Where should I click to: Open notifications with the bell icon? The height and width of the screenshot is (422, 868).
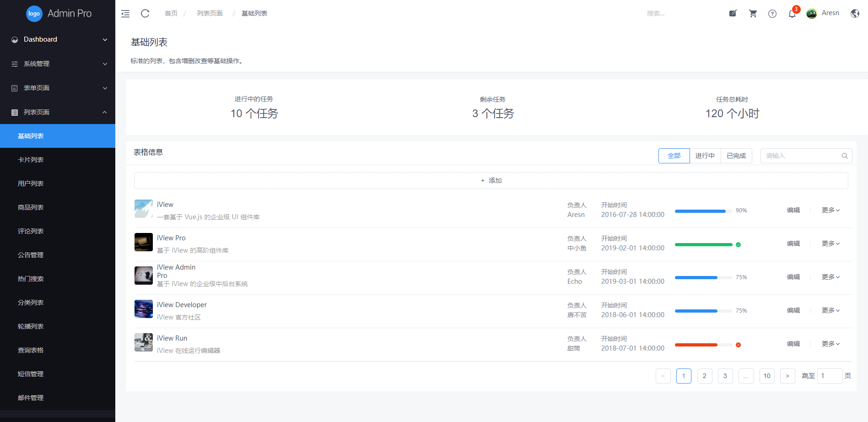point(792,14)
